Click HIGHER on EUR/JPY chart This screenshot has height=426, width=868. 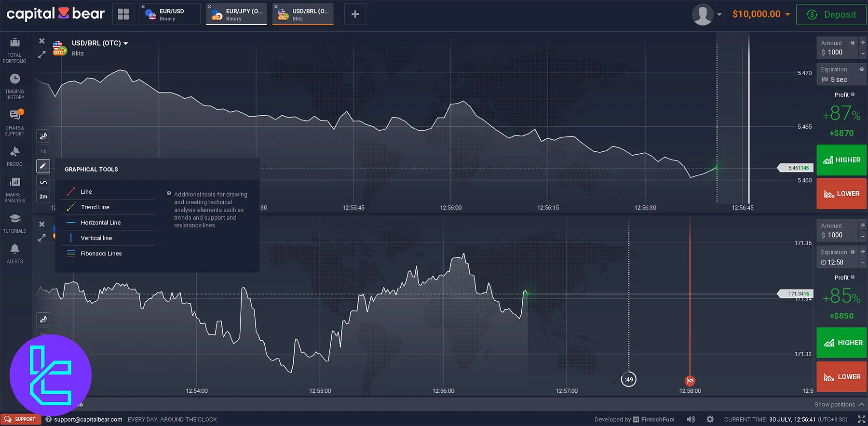point(841,343)
